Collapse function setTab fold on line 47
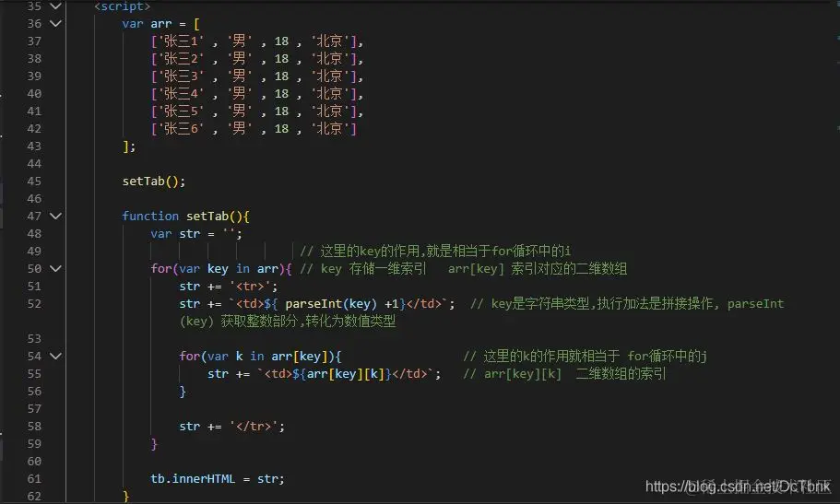The width and height of the screenshot is (840, 504). 55,216
